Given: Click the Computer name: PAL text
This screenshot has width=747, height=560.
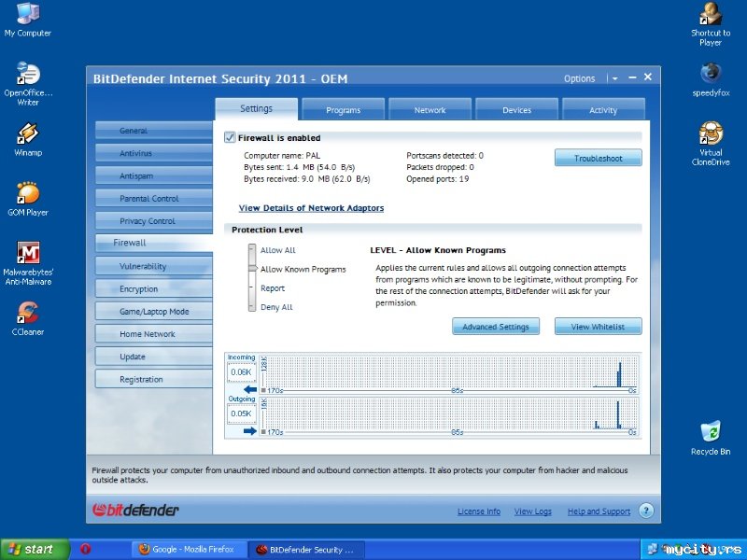Looking at the screenshot, I should 282,156.
